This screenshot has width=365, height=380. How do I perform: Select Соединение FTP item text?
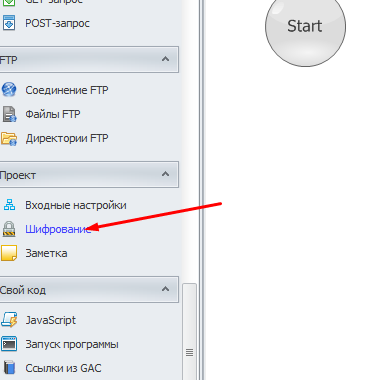pos(67,90)
